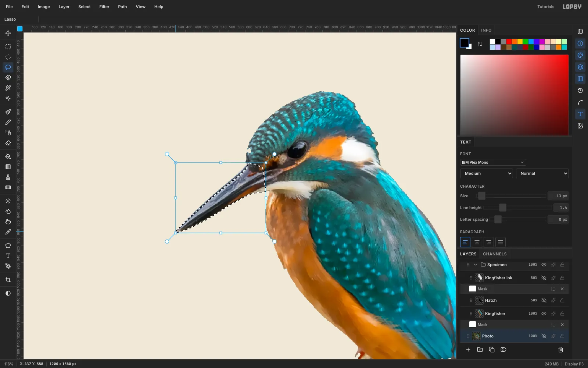This screenshot has width=588, height=368.
Task: Lock the Kingfisher layer
Action: tap(562, 314)
